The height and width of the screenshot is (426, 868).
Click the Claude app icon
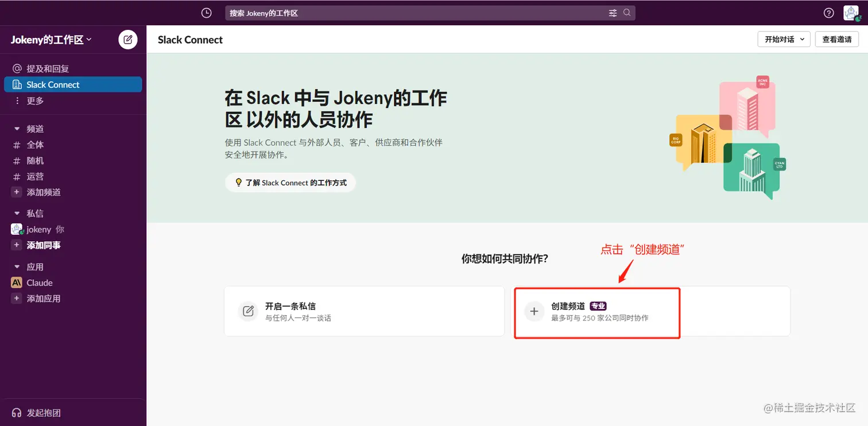pyautogui.click(x=17, y=282)
